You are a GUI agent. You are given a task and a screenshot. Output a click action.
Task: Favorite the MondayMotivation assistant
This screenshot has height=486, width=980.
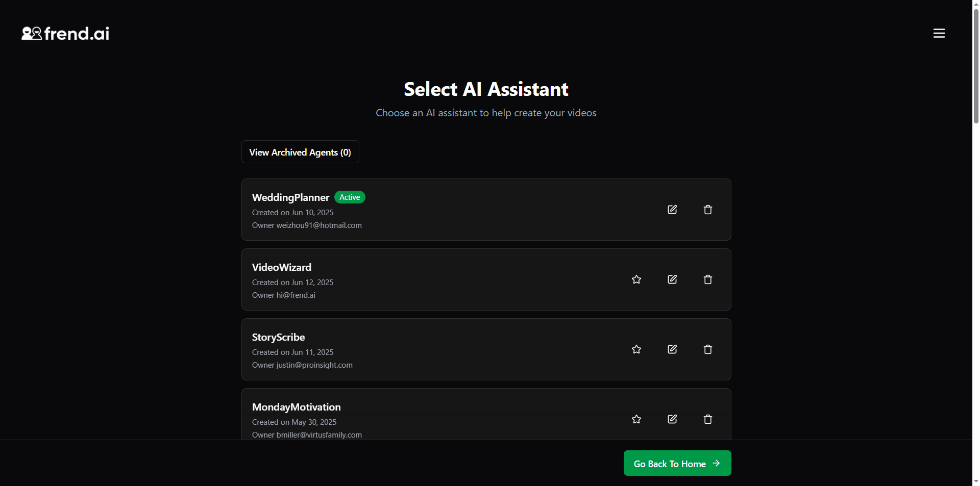click(636, 419)
